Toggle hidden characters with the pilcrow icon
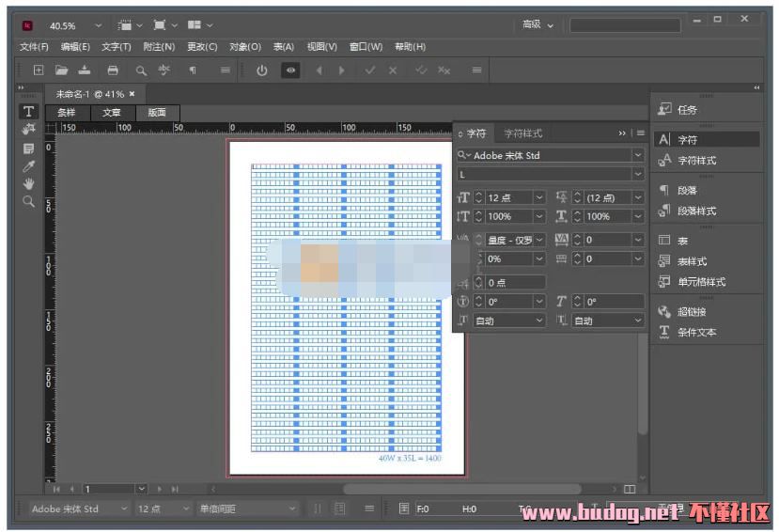The image size is (779, 532). click(x=193, y=70)
